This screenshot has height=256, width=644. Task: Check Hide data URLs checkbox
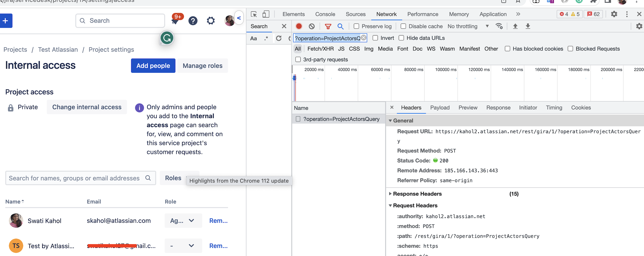click(x=401, y=38)
